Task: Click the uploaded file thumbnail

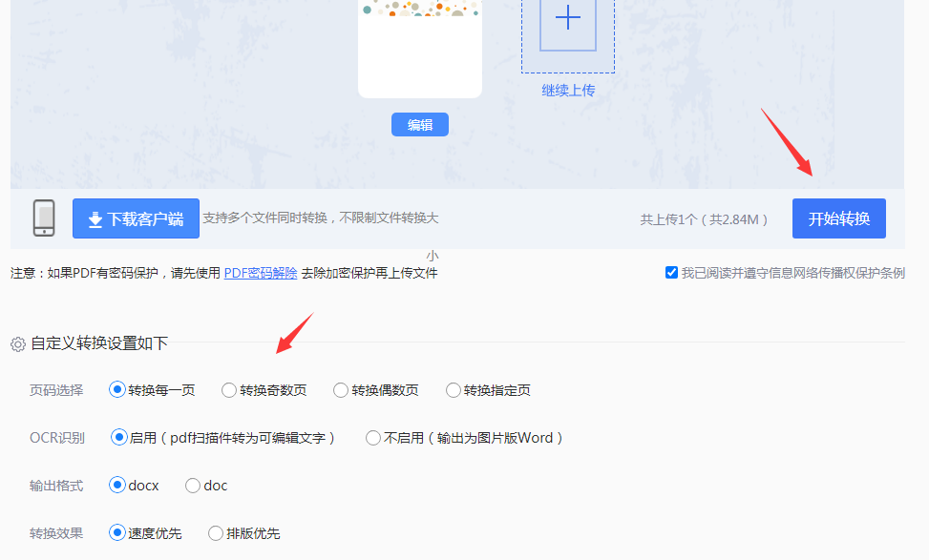Action: pyautogui.click(x=419, y=48)
